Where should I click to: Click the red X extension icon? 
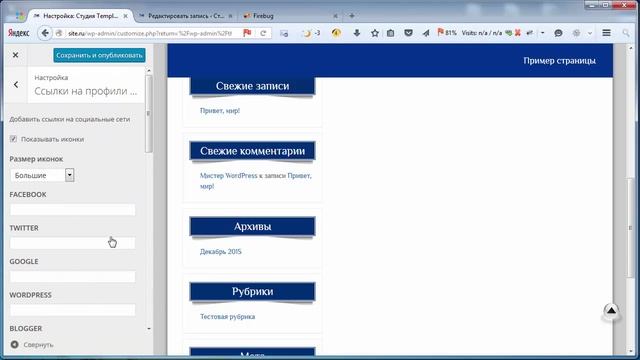(518, 33)
